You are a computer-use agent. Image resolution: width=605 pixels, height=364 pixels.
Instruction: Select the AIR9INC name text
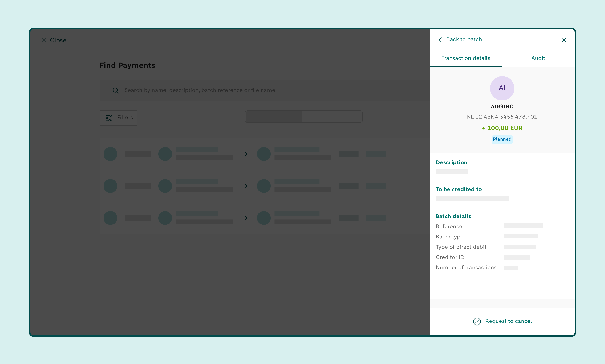pyautogui.click(x=502, y=107)
